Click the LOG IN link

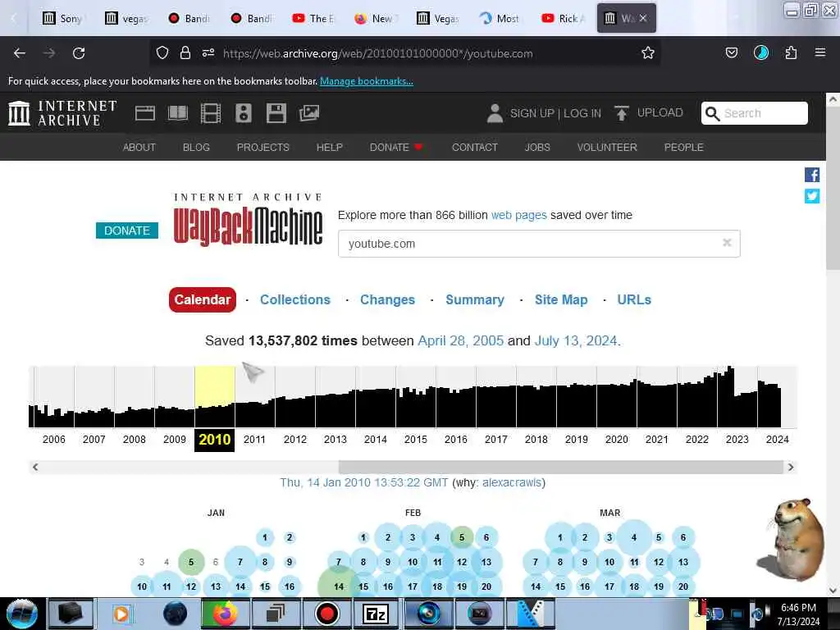tap(582, 113)
